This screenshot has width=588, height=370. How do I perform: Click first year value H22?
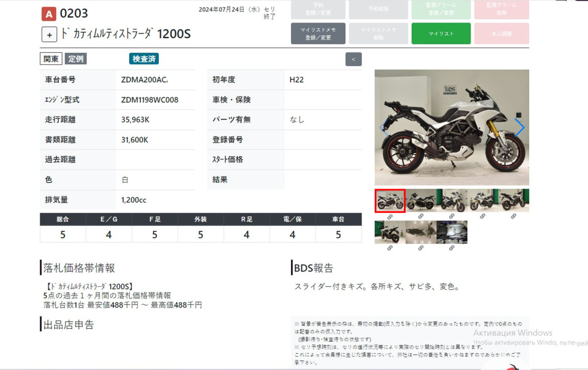tap(296, 80)
